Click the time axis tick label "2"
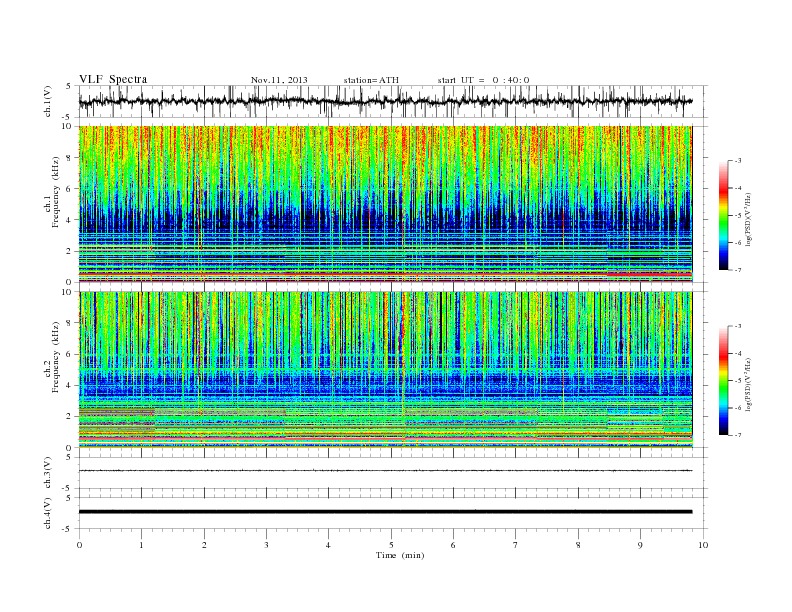792x612 pixels. coord(204,545)
